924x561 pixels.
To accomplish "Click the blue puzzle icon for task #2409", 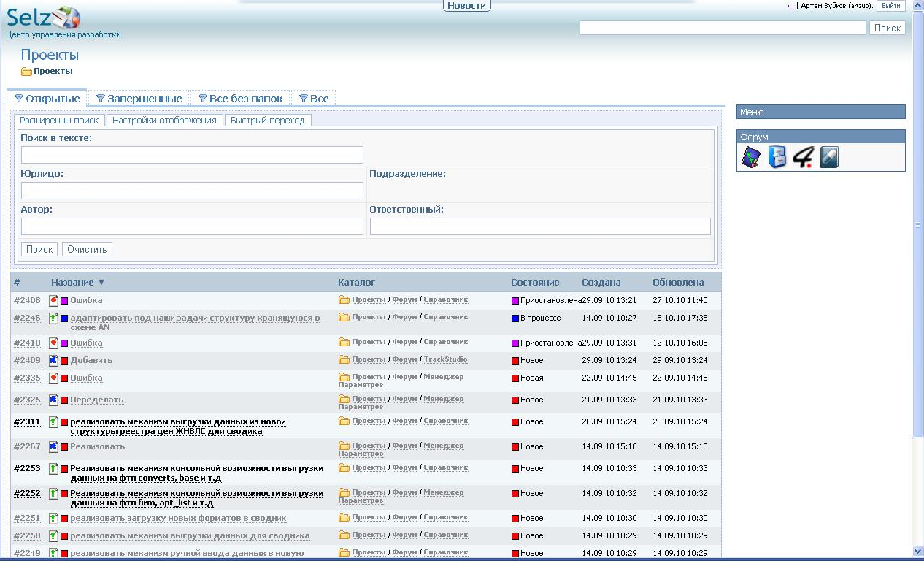I will click(53, 361).
